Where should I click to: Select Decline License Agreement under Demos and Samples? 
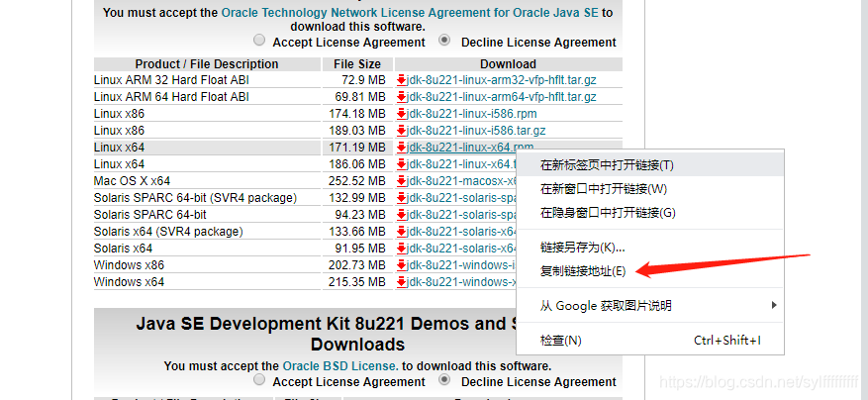tap(444, 380)
